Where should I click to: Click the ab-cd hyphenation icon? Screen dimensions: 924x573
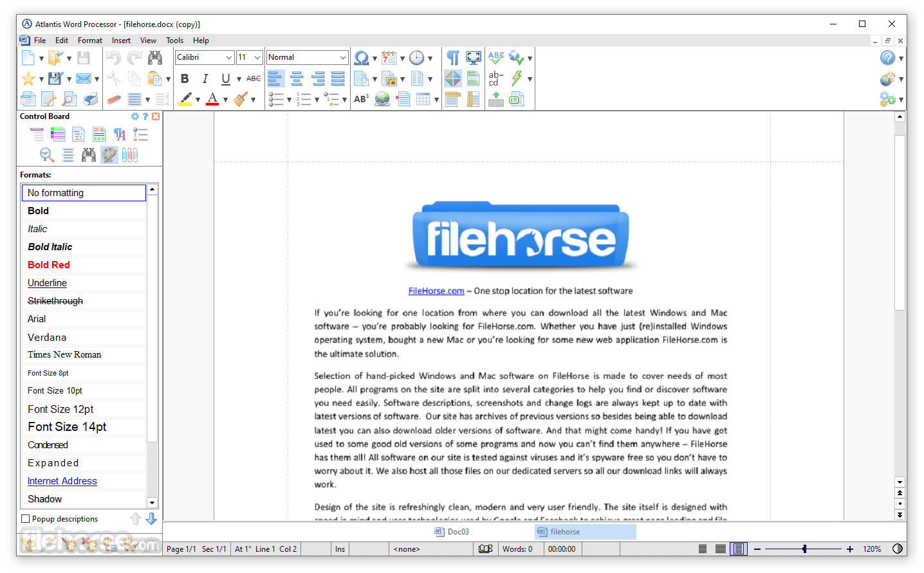point(495,78)
